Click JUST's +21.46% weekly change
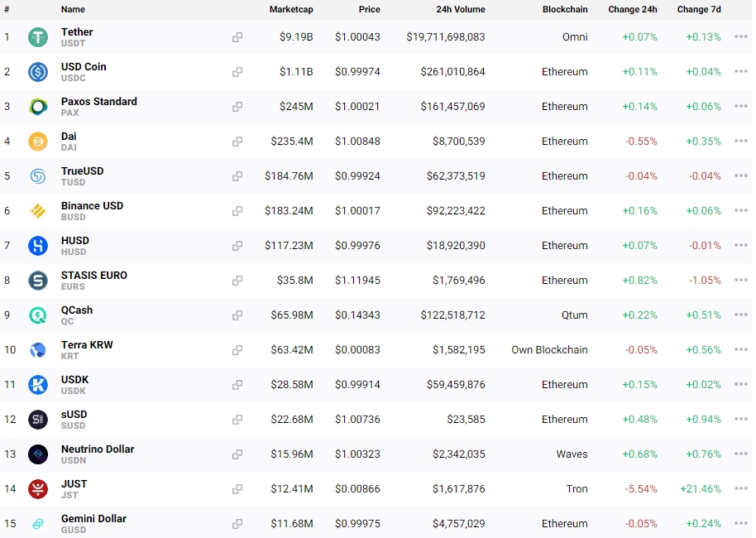 tap(701, 489)
